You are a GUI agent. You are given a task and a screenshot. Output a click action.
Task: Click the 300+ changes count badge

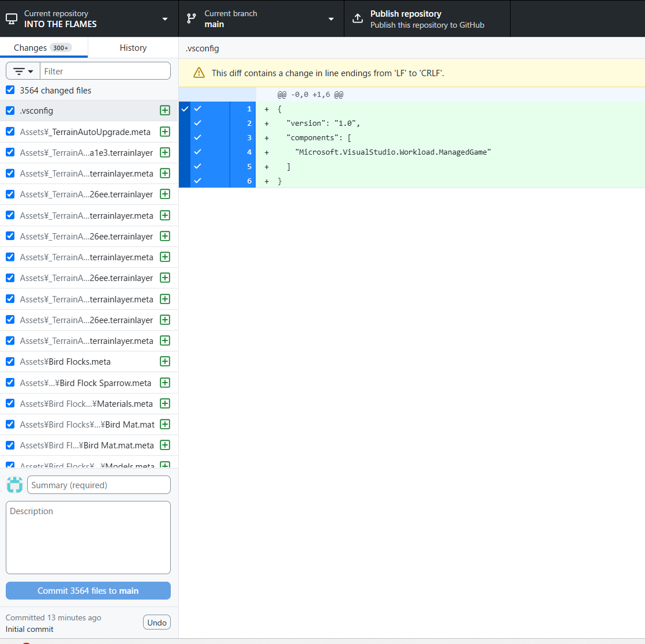(61, 48)
